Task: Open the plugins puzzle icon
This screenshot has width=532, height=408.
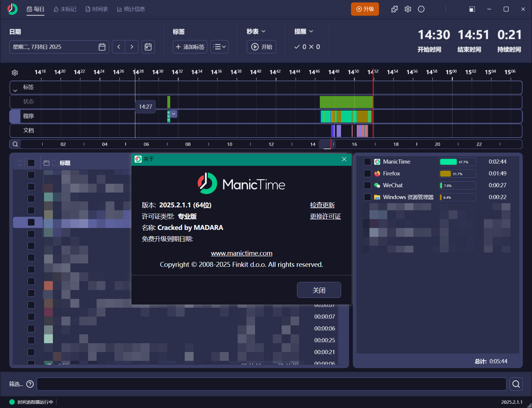Action: pyautogui.click(x=395, y=9)
